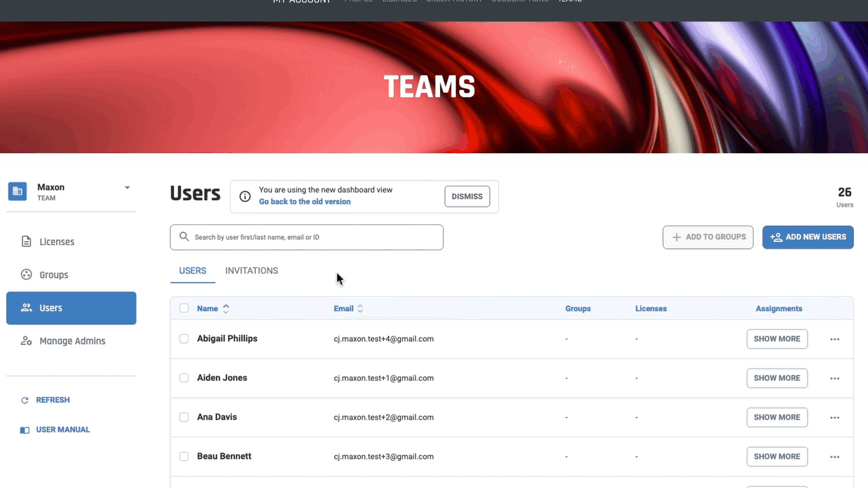The height and width of the screenshot is (488, 868).
Task: Click the User Manual book icon
Action: coord(25,430)
